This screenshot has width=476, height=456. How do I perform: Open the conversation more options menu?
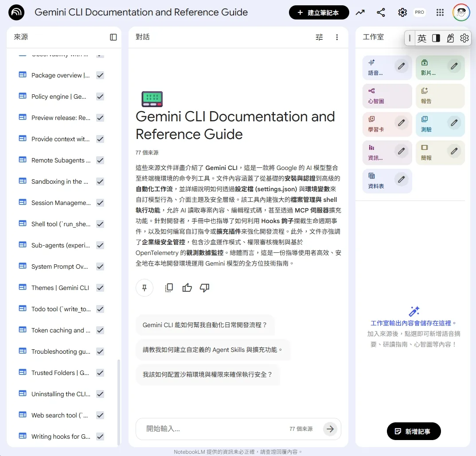pyautogui.click(x=337, y=37)
